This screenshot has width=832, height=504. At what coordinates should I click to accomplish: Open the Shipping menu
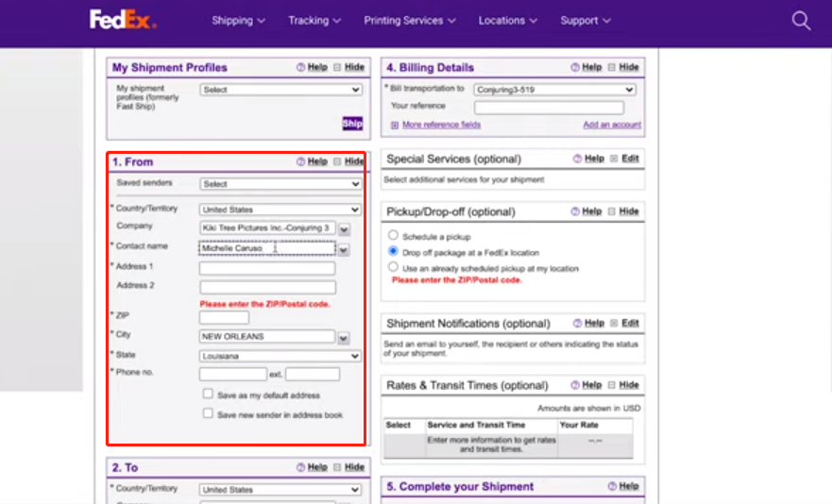[x=238, y=21]
